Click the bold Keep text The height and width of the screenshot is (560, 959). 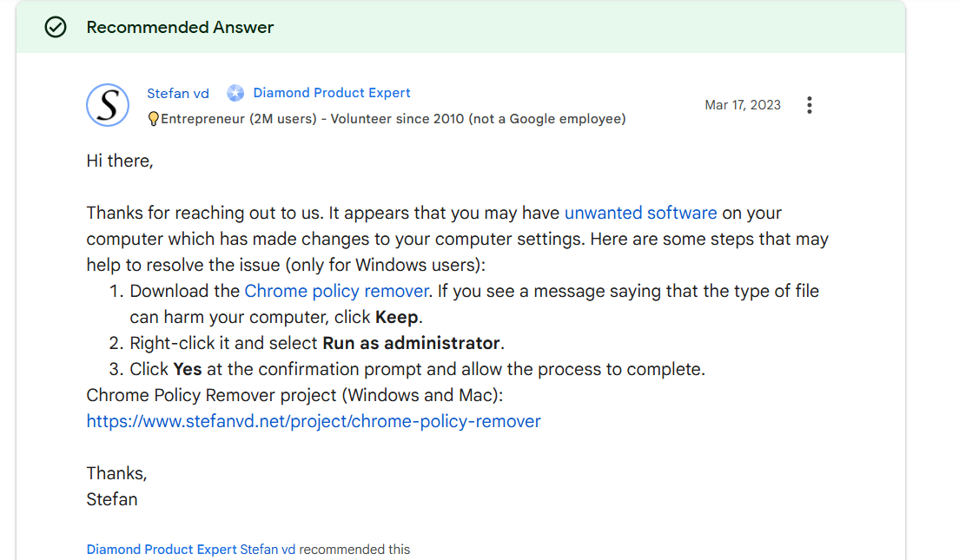397,317
